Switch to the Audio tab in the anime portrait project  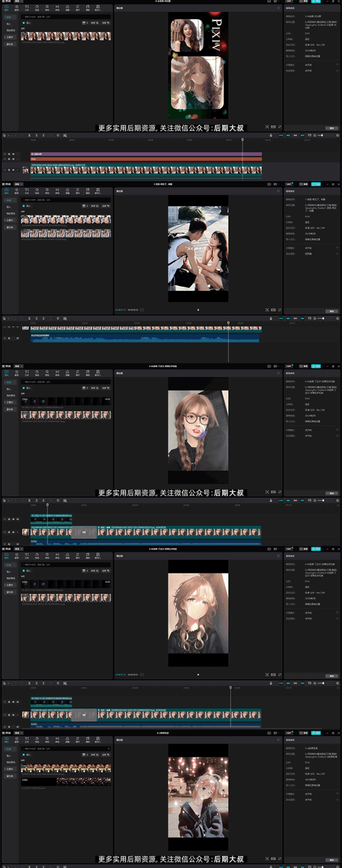17,556
